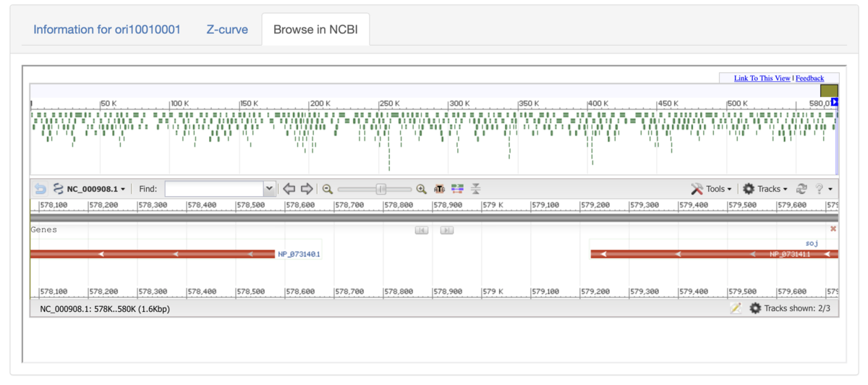The image size is (868, 385).
Task: Click the 250 K mark on overview ruler
Action: 389,103
